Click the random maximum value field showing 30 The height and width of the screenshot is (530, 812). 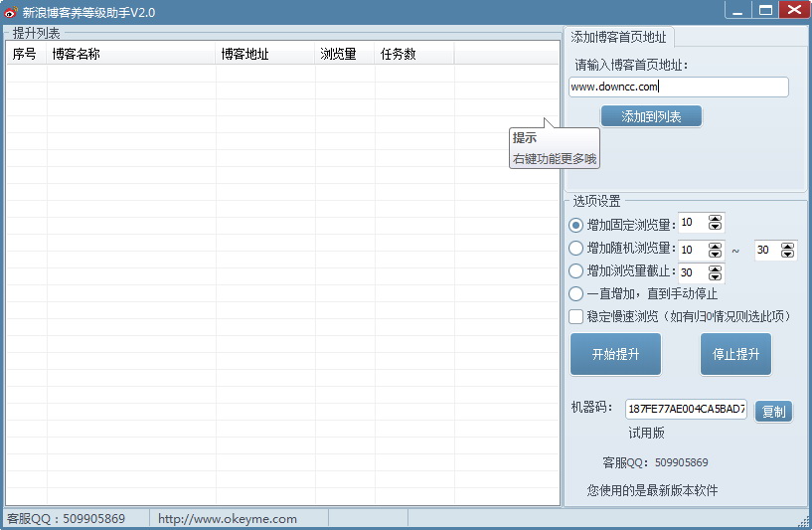click(767, 251)
